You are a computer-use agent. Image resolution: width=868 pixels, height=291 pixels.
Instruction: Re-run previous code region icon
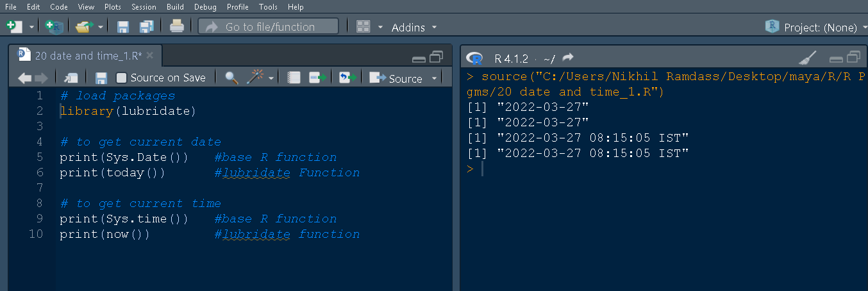point(347,78)
